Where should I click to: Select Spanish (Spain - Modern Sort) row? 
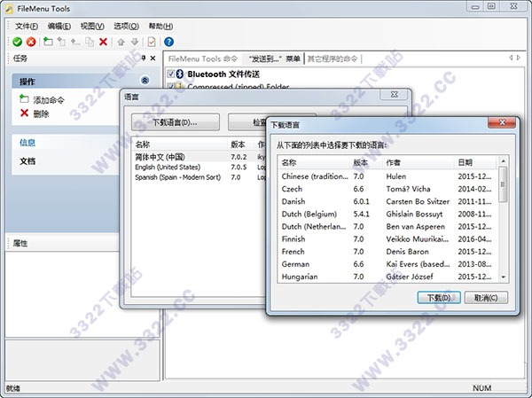click(x=199, y=177)
